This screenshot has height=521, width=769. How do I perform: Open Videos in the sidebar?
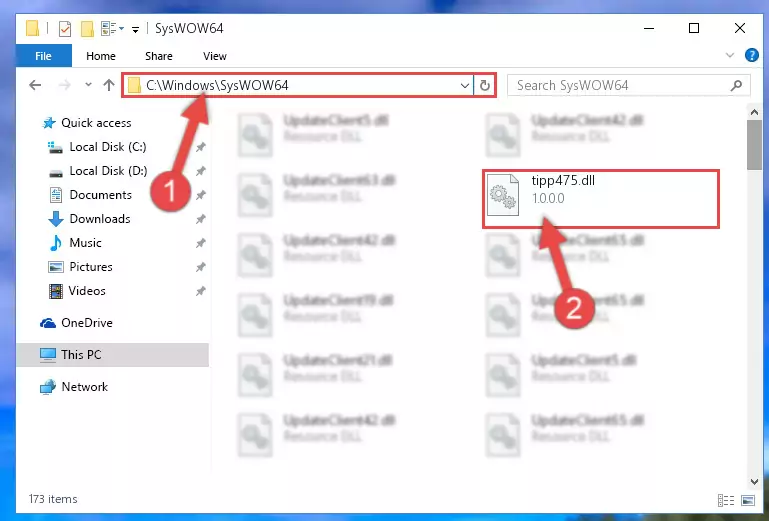(x=86, y=291)
